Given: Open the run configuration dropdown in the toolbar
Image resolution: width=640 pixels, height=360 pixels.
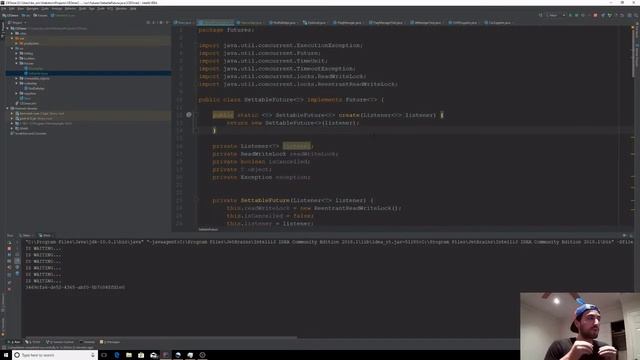Looking at the screenshot, I should (555, 16).
